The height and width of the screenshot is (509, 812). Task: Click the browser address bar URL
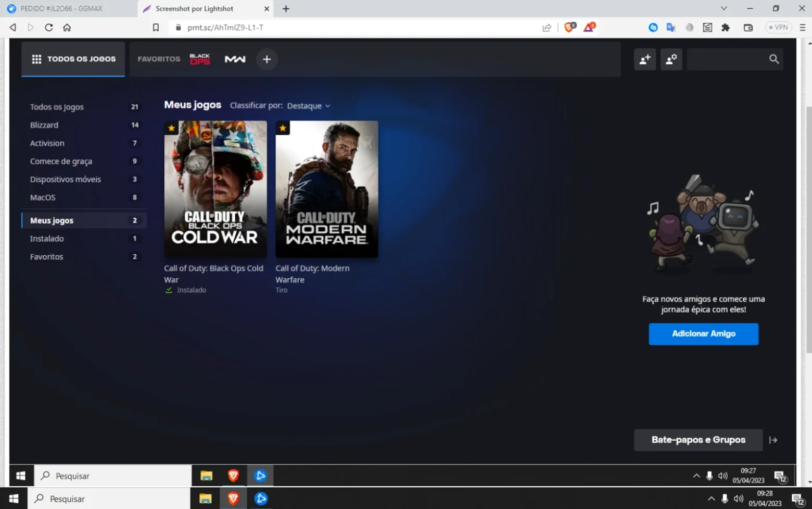pos(225,28)
